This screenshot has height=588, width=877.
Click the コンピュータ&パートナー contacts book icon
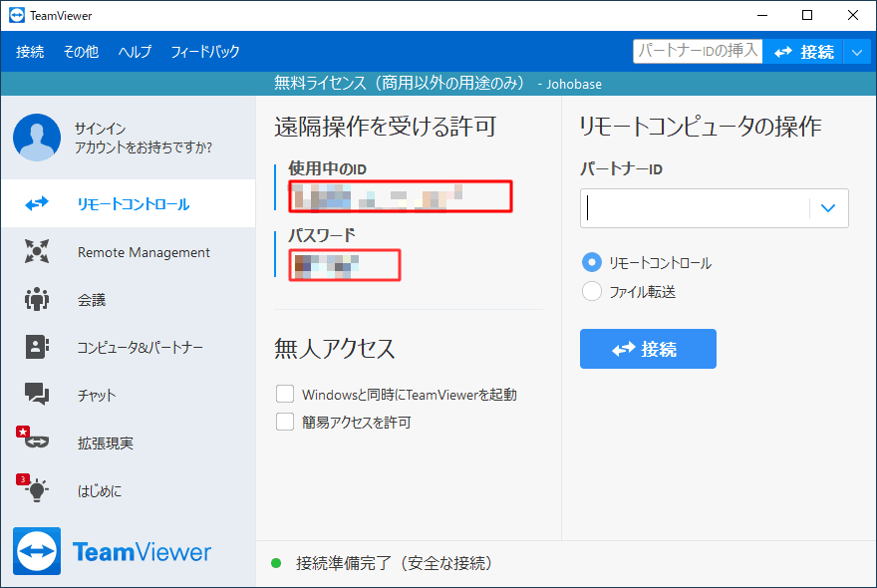pyautogui.click(x=37, y=347)
